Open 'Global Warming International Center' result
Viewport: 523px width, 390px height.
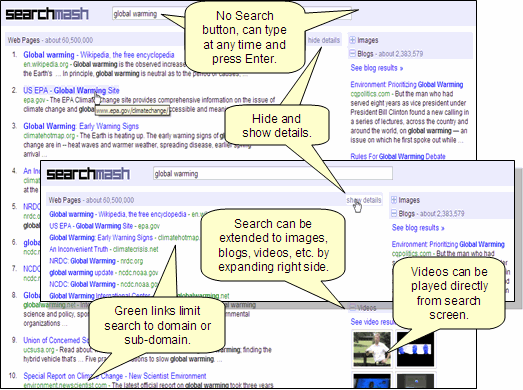(100, 296)
